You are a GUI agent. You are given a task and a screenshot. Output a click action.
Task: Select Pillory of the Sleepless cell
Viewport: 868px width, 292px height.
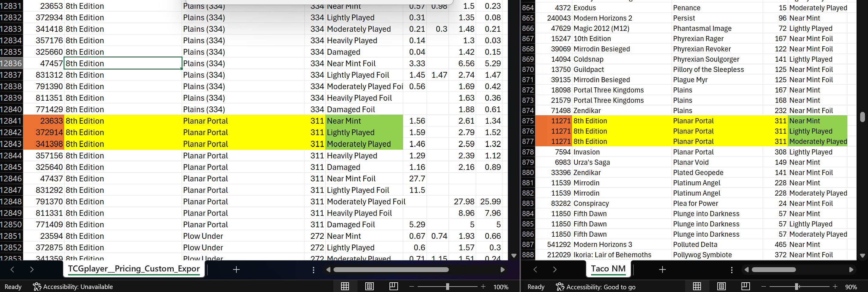(x=717, y=69)
